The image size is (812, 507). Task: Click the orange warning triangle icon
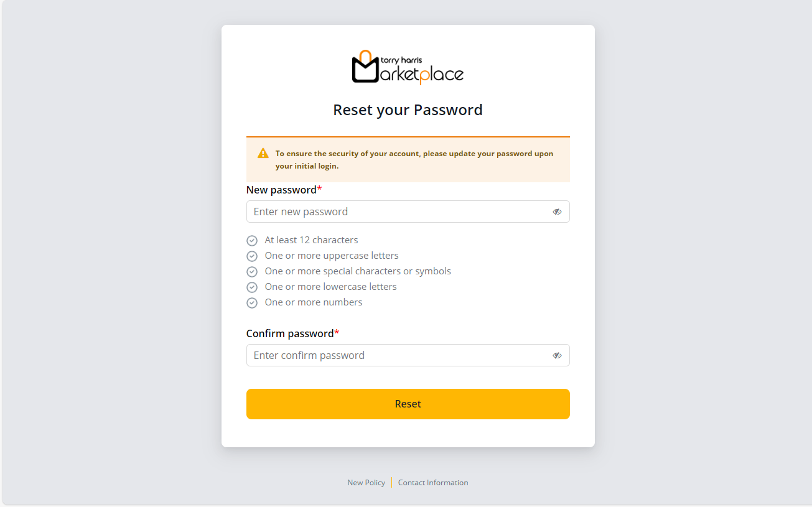[x=263, y=153]
